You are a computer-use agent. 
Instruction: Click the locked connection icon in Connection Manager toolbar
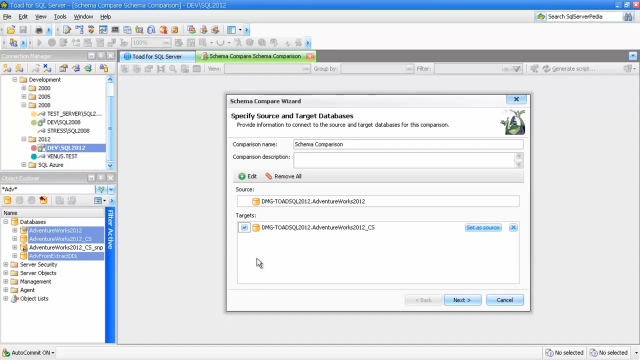[x=104, y=68]
